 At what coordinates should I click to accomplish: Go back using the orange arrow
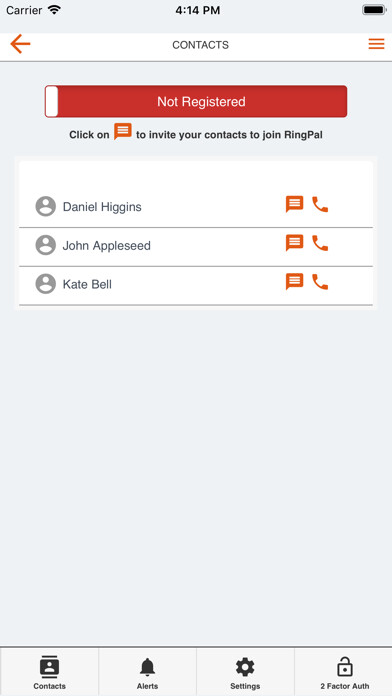click(x=20, y=44)
